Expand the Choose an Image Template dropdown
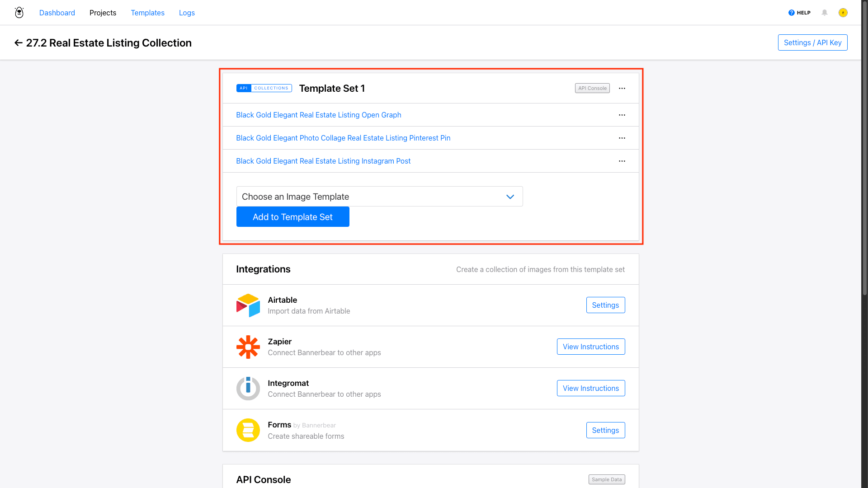This screenshot has height=488, width=868. point(379,197)
